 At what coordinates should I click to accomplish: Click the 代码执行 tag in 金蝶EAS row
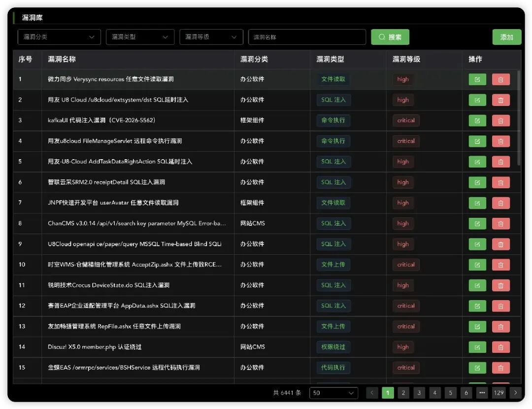[x=333, y=368]
